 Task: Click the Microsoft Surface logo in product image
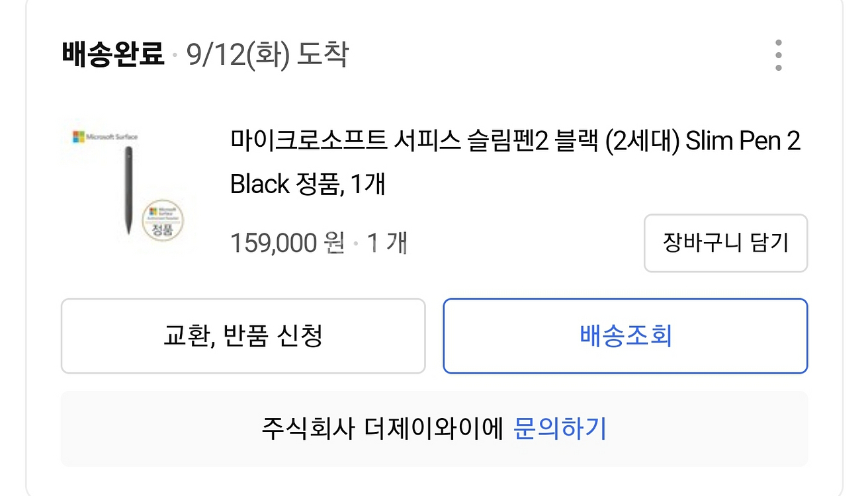coord(106,136)
